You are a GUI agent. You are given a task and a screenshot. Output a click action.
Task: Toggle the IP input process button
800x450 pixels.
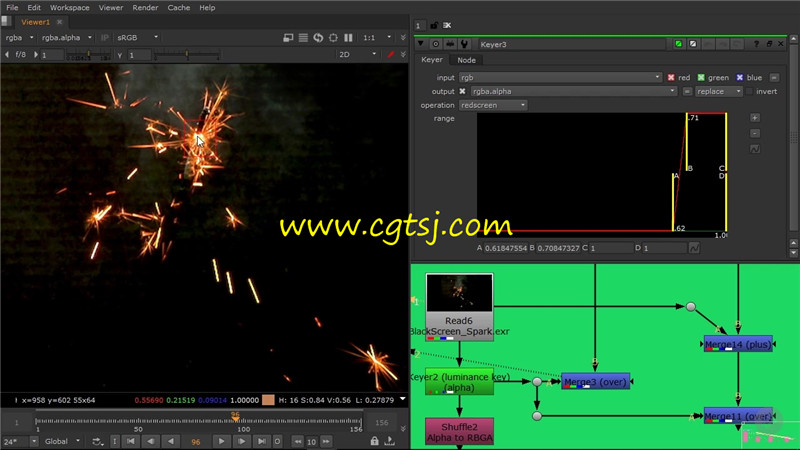tap(105, 38)
